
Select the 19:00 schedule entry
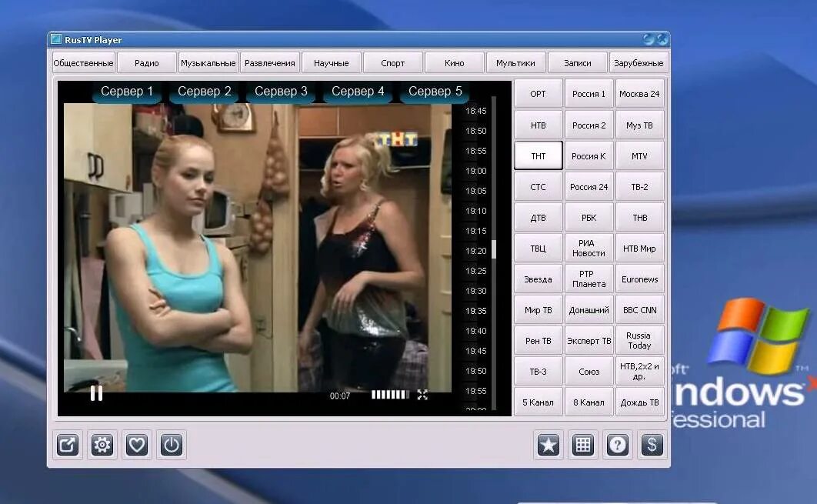coord(475,171)
